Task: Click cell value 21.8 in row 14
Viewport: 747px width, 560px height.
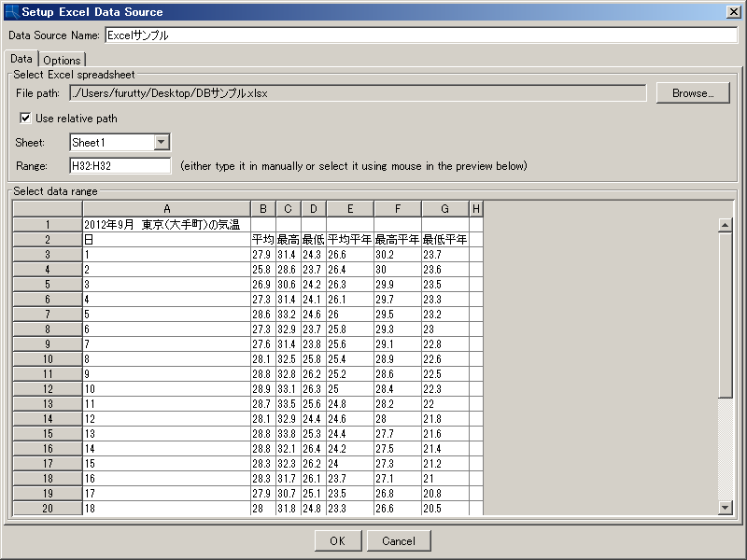Action: tap(445, 418)
